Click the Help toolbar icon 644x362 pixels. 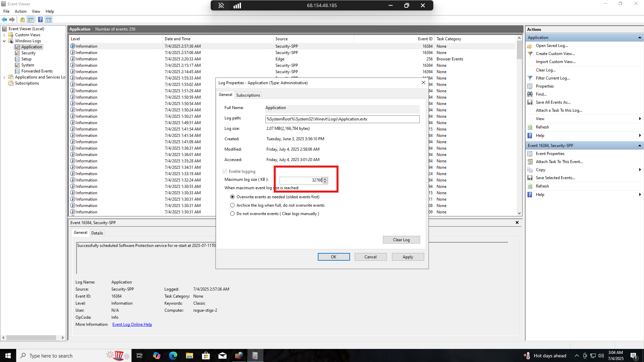click(40, 19)
